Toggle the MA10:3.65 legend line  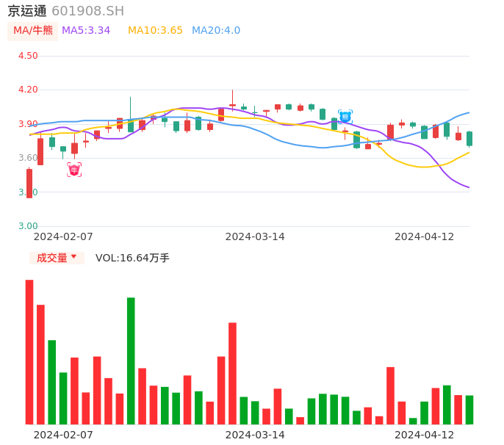(x=155, y=31)
